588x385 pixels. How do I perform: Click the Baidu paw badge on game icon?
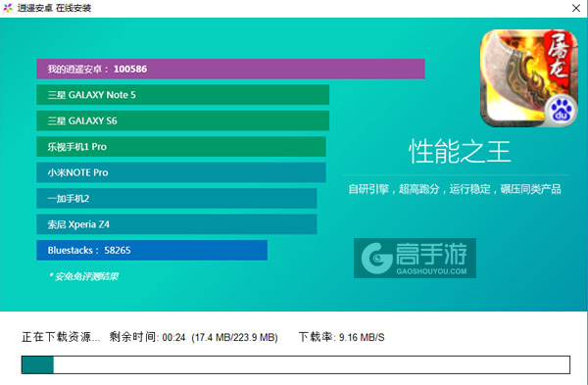tap(561, 111)
